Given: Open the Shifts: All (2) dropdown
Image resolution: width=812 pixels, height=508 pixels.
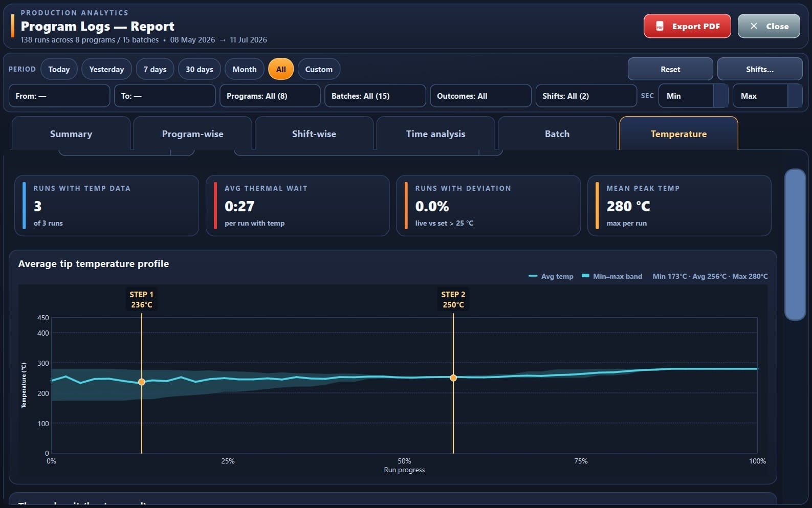Looking at the screenshot, I should click(586, 96).
